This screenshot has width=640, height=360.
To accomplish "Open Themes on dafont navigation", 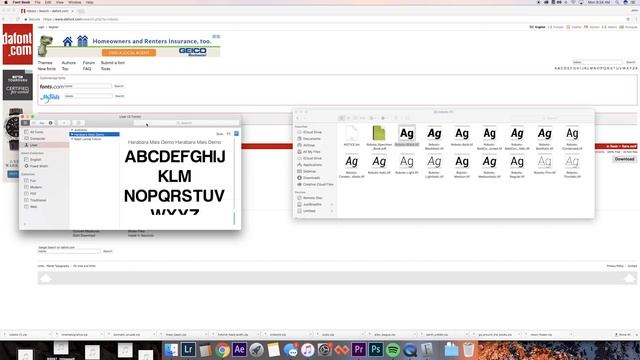I will pos(45,63).
